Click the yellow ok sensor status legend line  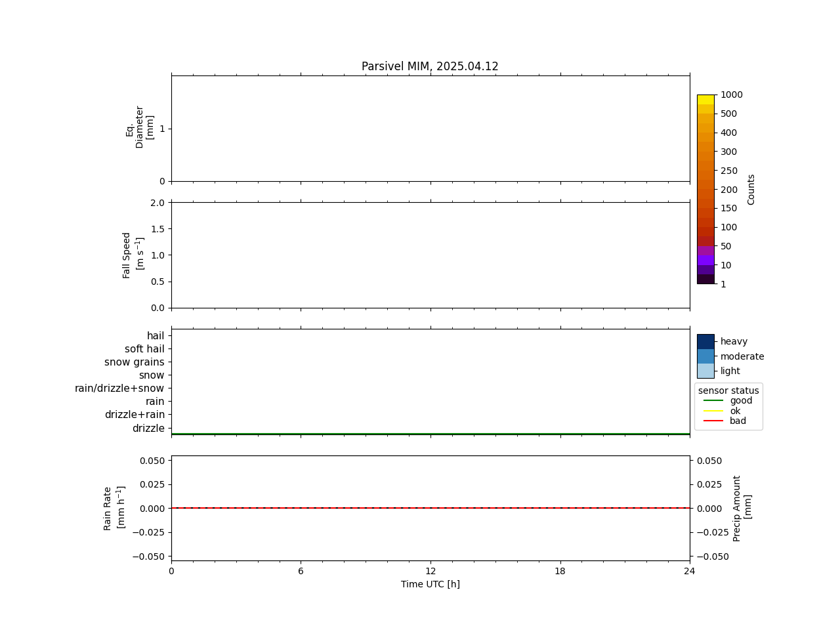point(713,411)
